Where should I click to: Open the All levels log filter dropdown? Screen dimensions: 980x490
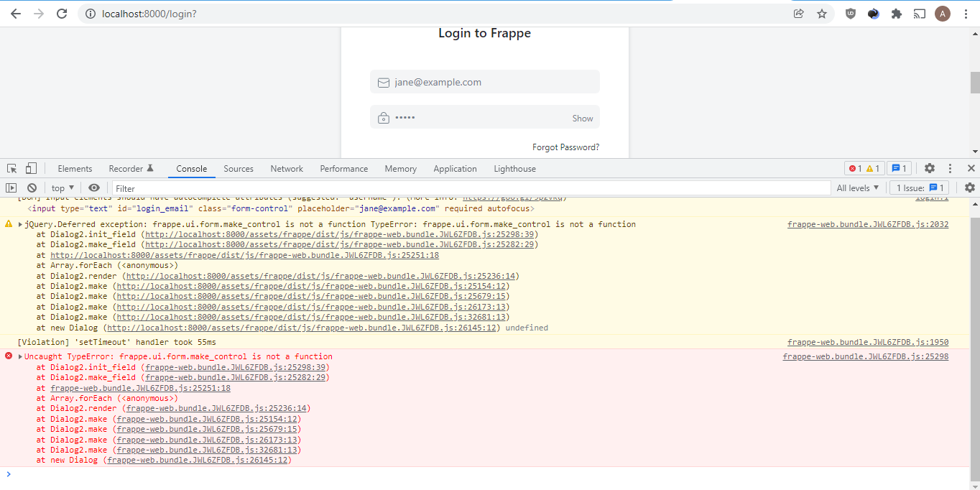[x=858, y=188]
